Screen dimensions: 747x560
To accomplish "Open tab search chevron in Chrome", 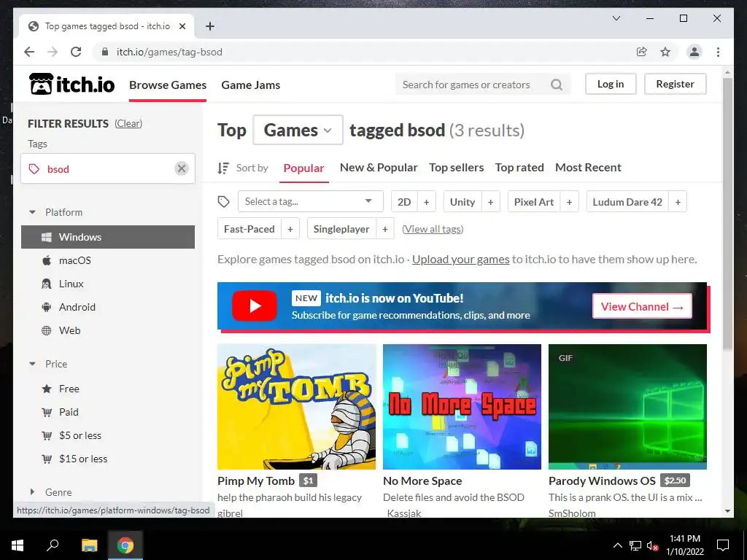I will point(616,18).
